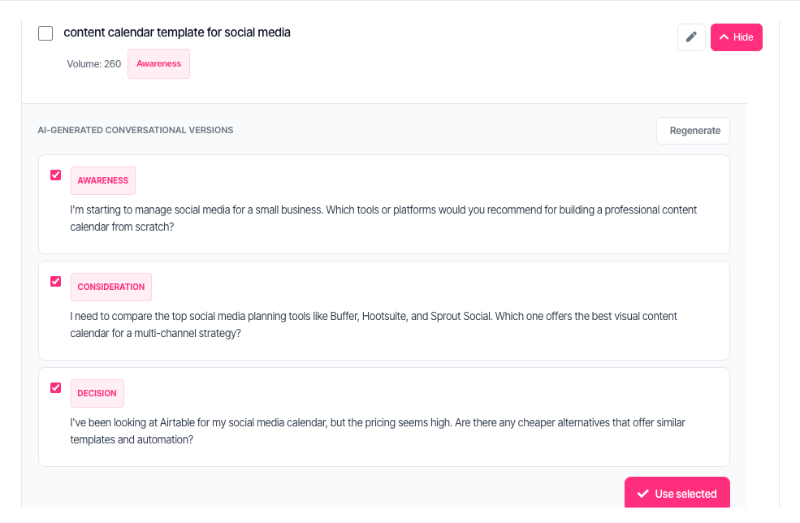Select the Airtable cheaper alternatives prompt text
This screenshot has width=800, height=523.
click(x=378, y=431)
